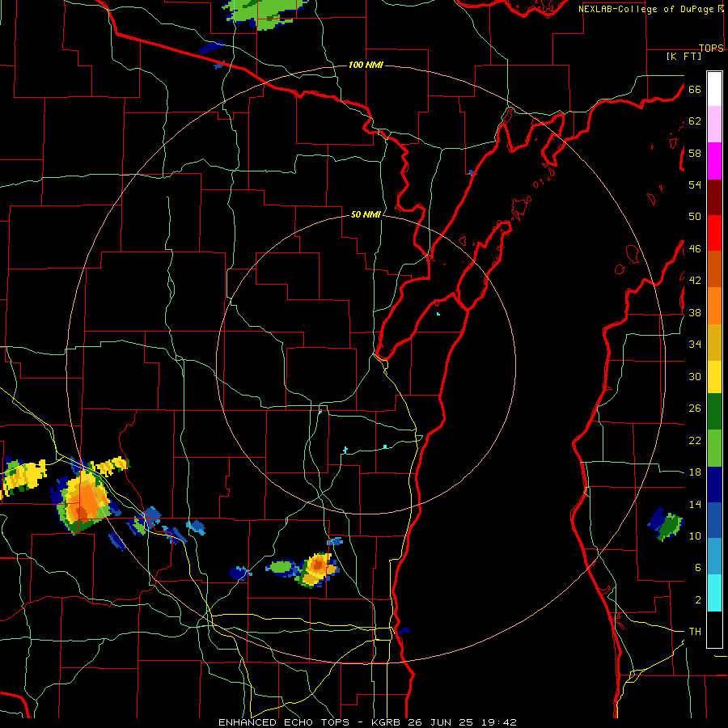728x728 pixels.
Task: Click the orange-core storm cell south of radar
Action: [318, 569]
